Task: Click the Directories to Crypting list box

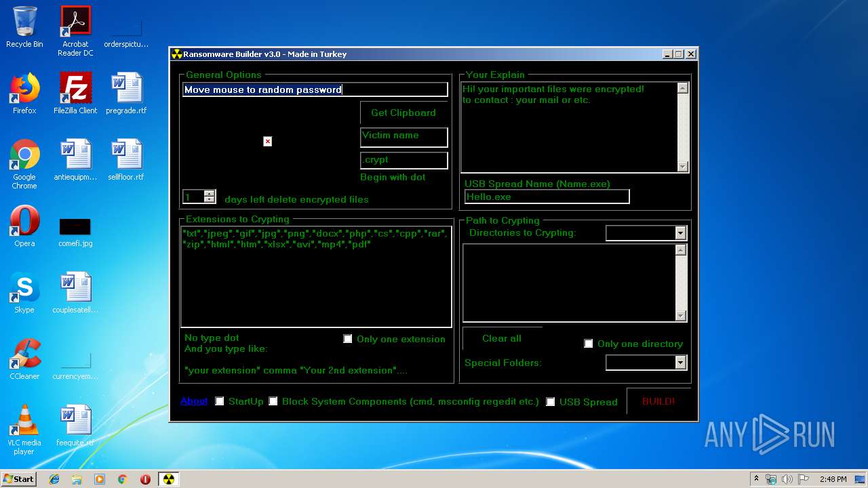Action: click(569, 283)
